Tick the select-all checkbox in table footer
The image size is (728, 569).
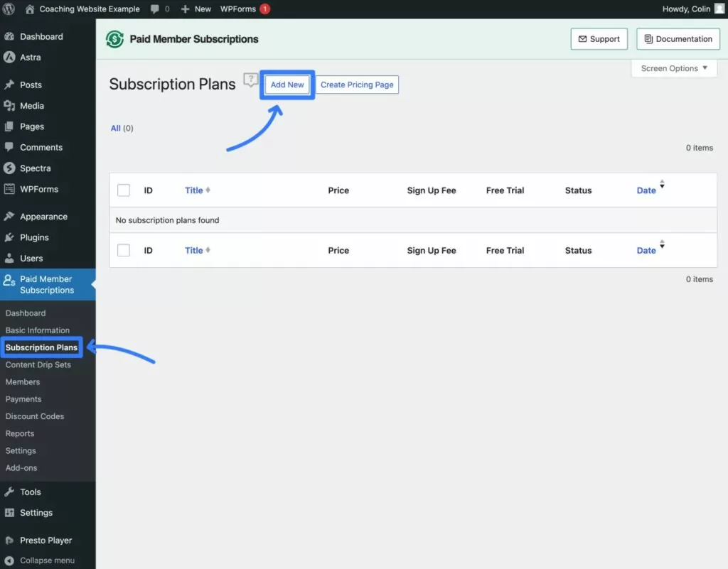[x=124, y=251]
